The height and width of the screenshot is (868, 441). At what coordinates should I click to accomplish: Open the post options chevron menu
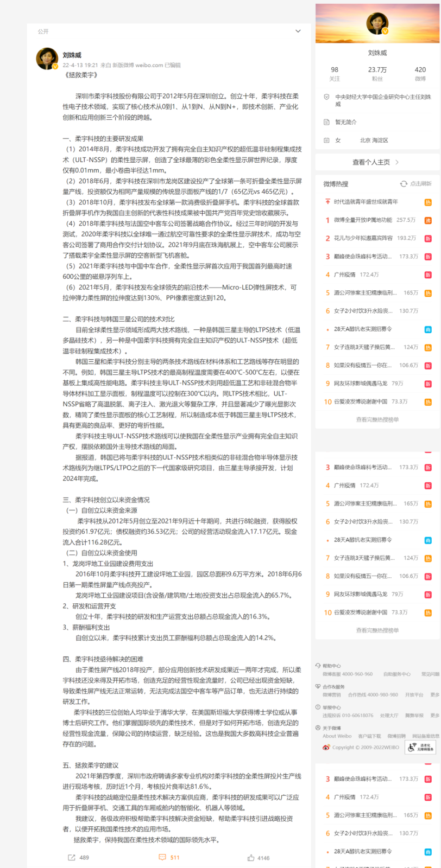point(298,31)
